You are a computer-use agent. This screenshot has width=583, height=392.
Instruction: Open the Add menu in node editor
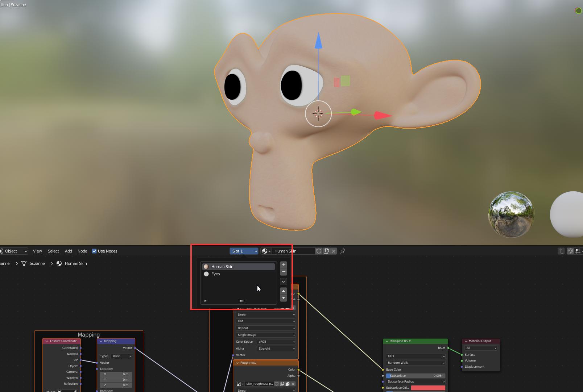[68, 251]
